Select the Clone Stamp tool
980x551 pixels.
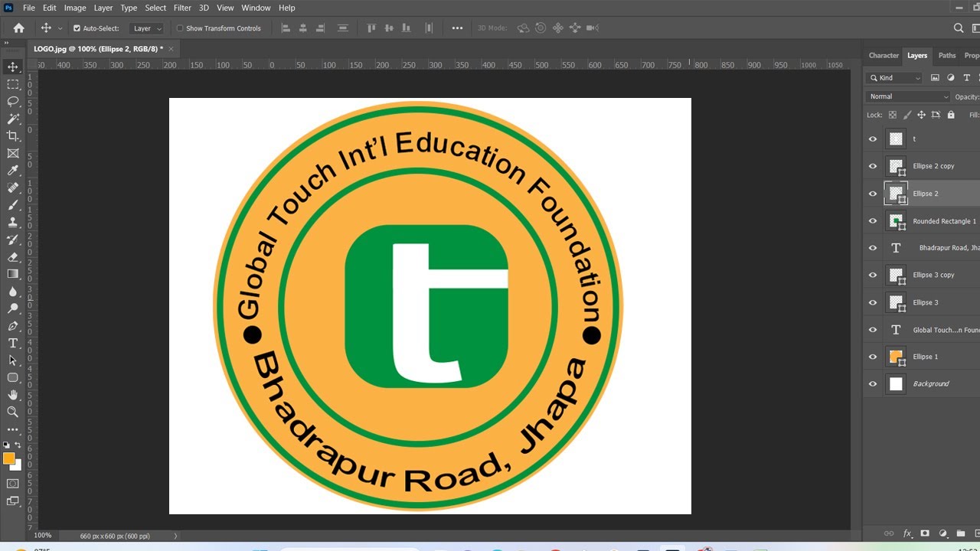[x=13, y=222]
